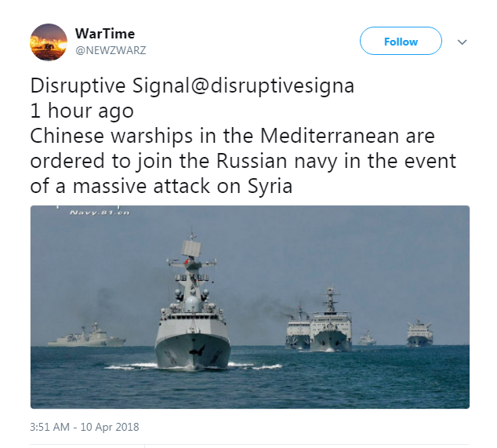The image size is (497, 448).
Task: Click the ship on the far right
Action: [x=419, y=333]
